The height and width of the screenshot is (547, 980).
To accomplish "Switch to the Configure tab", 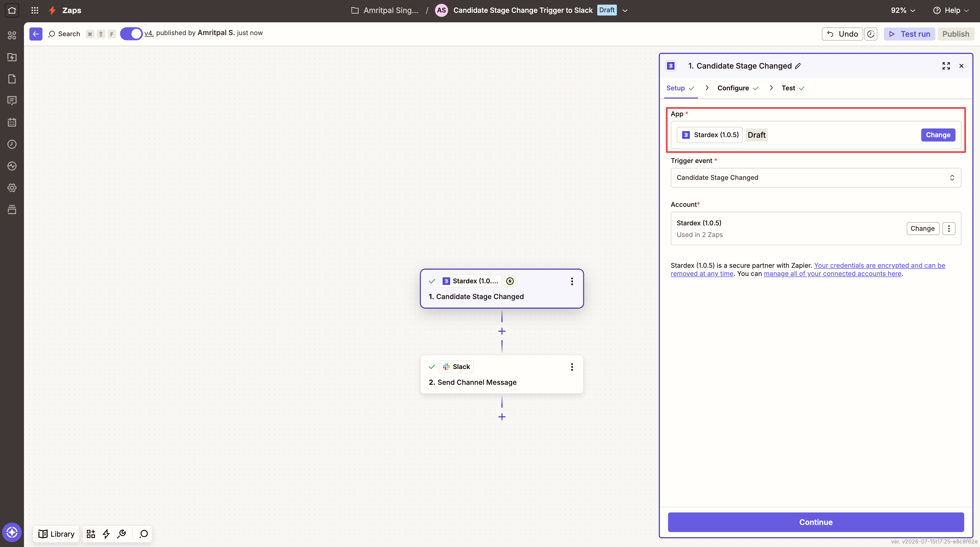I will pyautogui.click(x=738, y=88).
